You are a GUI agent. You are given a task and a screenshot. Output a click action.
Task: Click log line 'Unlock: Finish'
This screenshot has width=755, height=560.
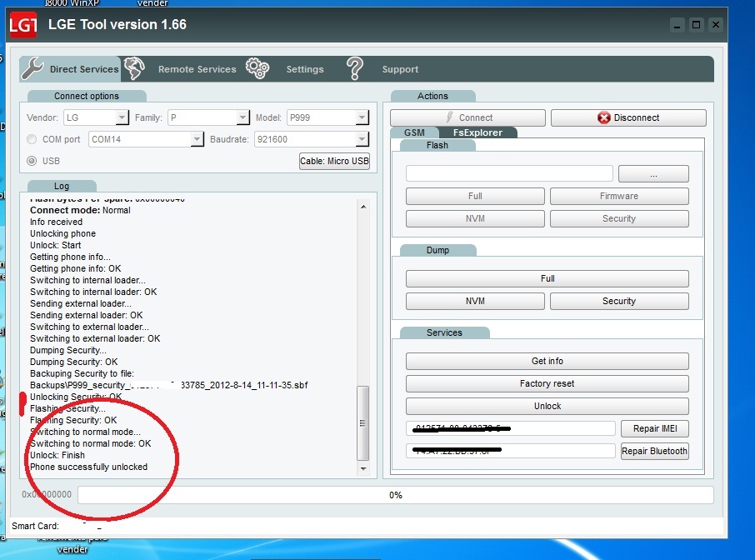pos(57,456)
